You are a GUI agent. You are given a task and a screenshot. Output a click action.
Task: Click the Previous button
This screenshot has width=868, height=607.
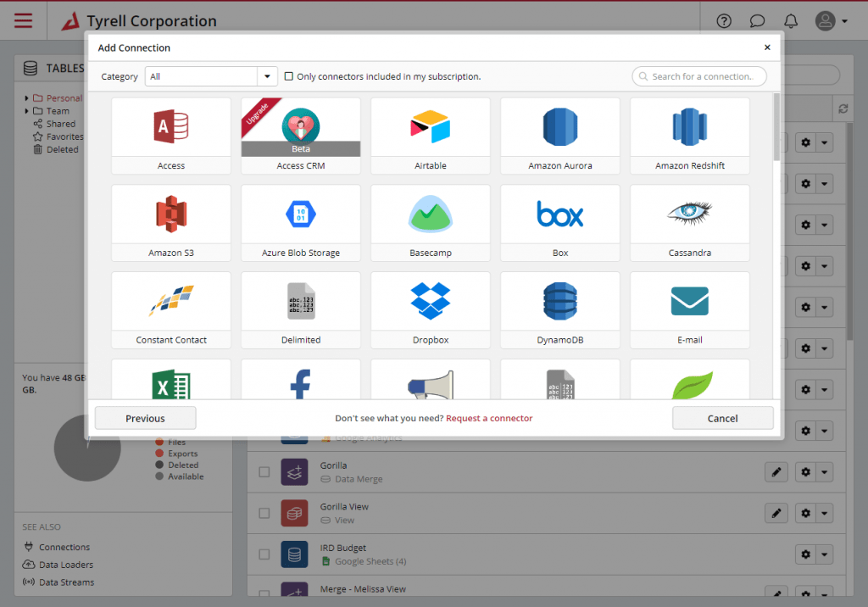coord(145,418)
